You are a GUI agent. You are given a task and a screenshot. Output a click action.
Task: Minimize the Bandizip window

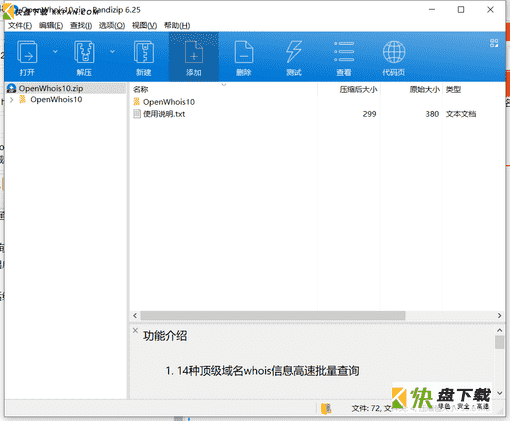click(x=432, y=10)
